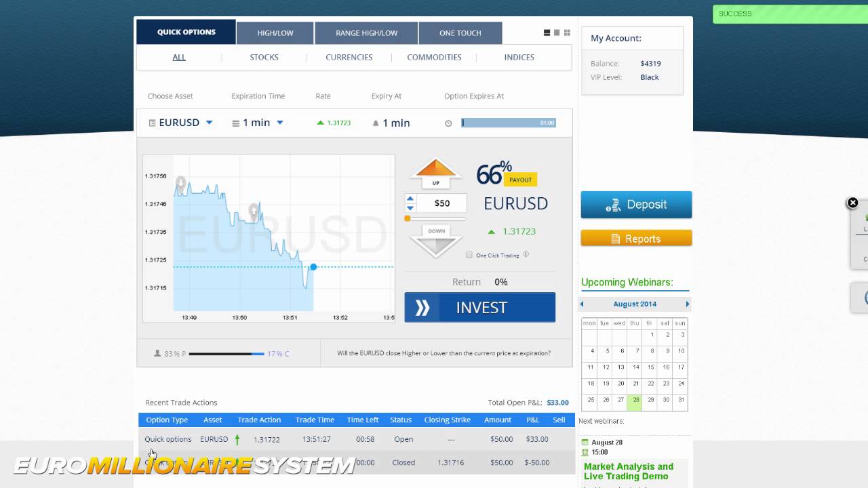Open the Reports button
The width and height of the screenshot is (868, 488).
click(636, 239)
